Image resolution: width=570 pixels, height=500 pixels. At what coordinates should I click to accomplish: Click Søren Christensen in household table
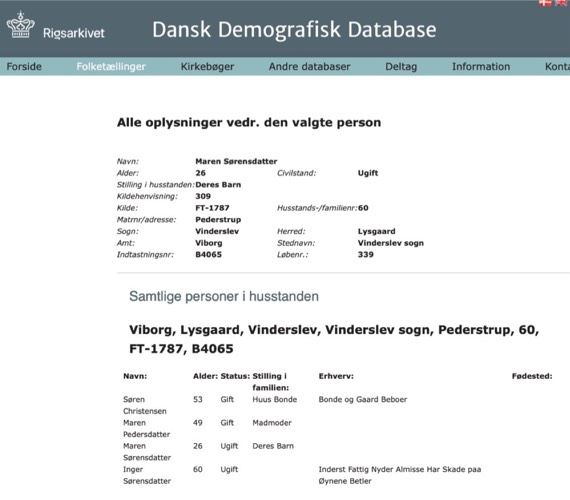pyautogui.click(x=145, y=405)
